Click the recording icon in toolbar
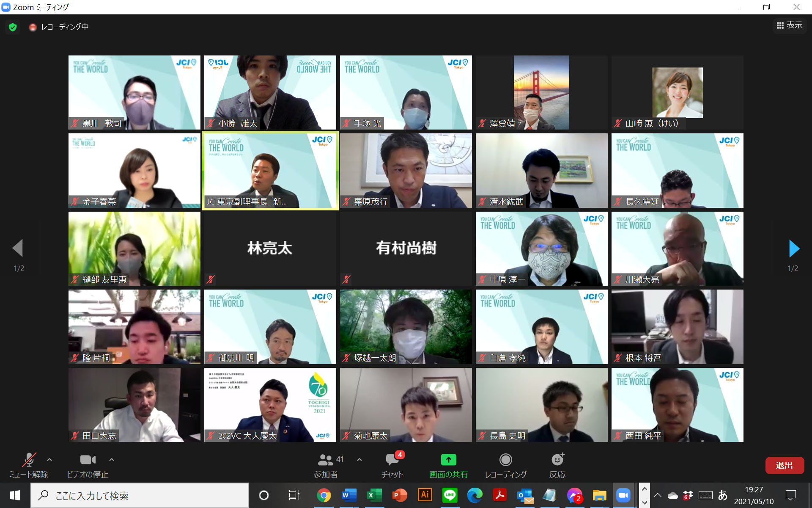The width and height of the screenshot is (812, 508). pos(505,460)
